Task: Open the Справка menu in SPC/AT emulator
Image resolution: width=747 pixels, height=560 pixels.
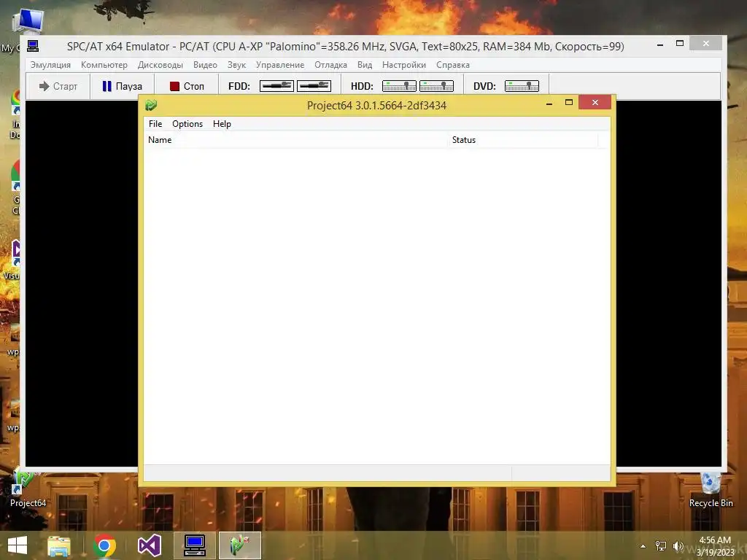Action: click(x=452, y=65)
